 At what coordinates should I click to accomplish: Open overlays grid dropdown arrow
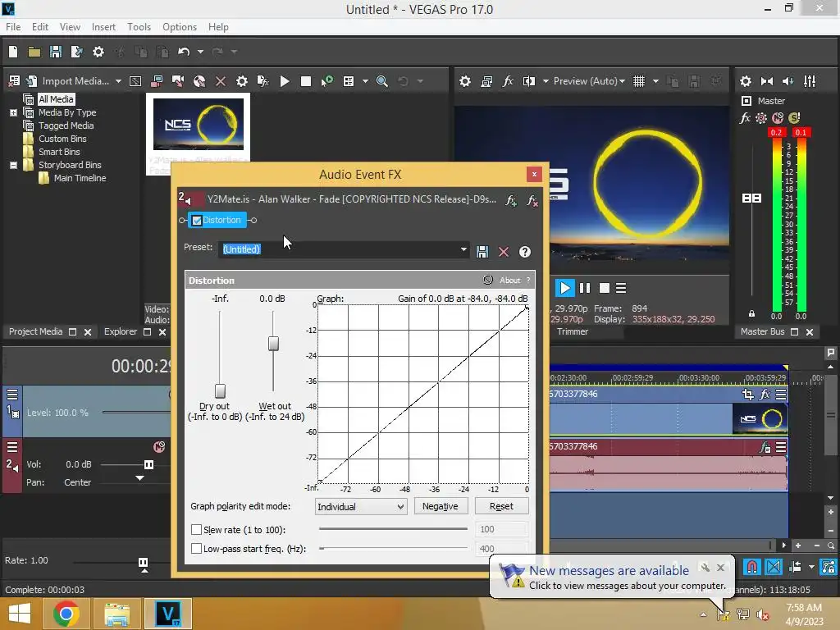(x=655, y=81)
